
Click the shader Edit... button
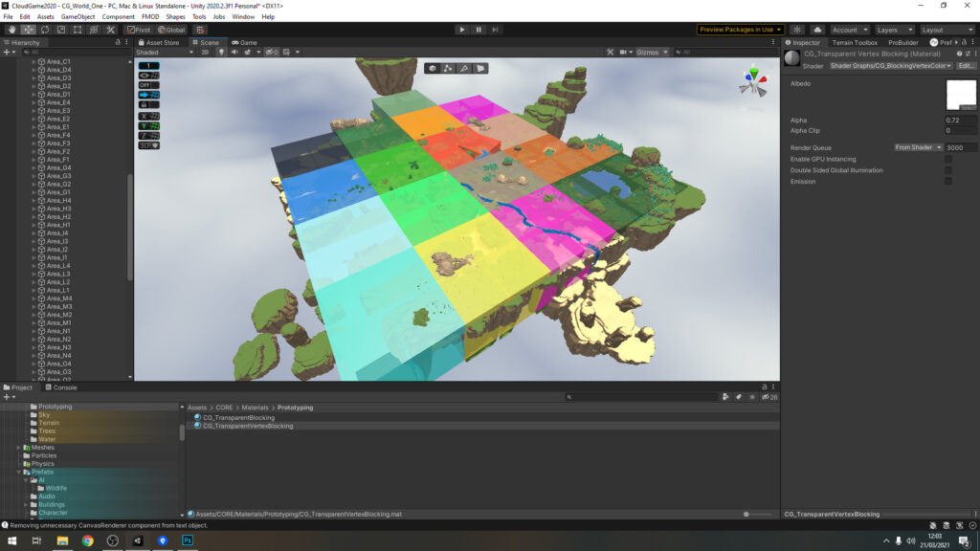click(x=966, y=66)
